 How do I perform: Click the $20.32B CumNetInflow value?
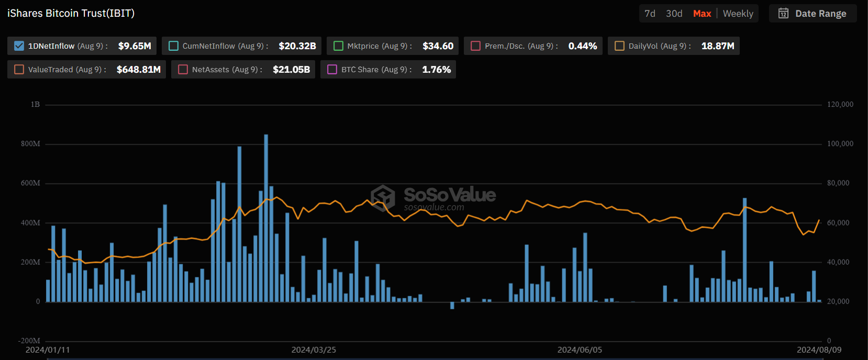click(297, 46)
